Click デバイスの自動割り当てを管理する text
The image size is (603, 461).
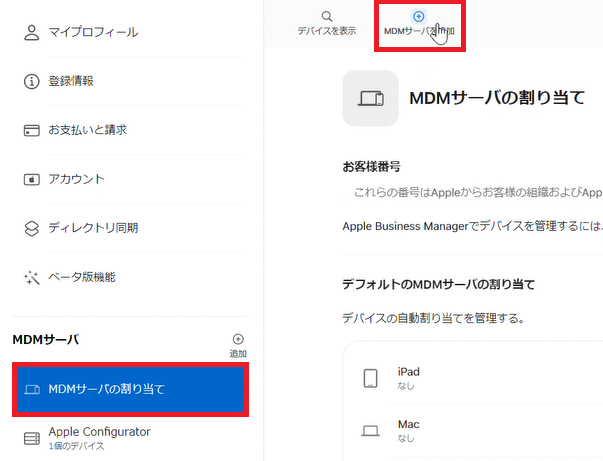coord(433,318)
